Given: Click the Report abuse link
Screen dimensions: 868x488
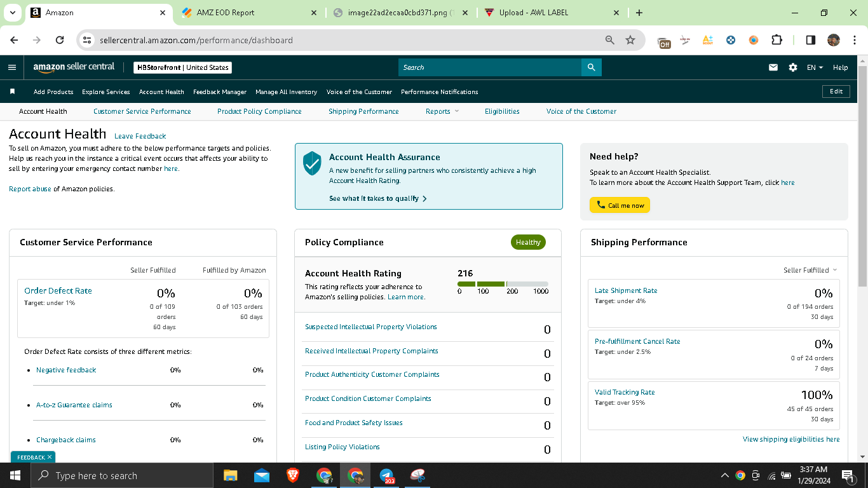Looking at the screenshot, I should pos(30,189).
